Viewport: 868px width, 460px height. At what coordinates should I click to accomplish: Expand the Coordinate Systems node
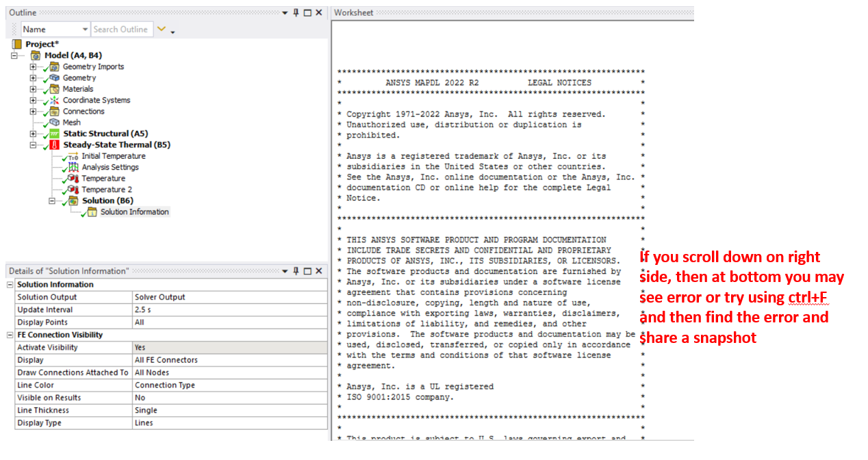pyautogui.click(x=33, y=100)
